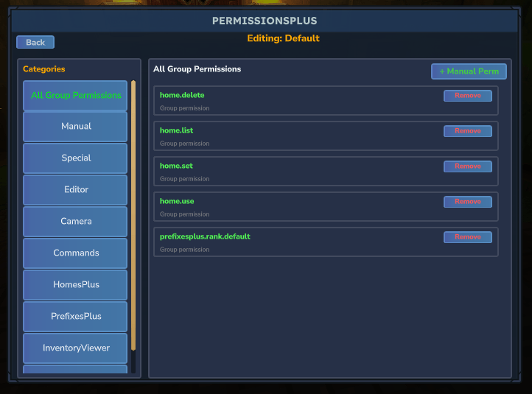View the InventoryViewer category
Image resolution: width=532 pixels, height=394 pixels.
point(76,348)
